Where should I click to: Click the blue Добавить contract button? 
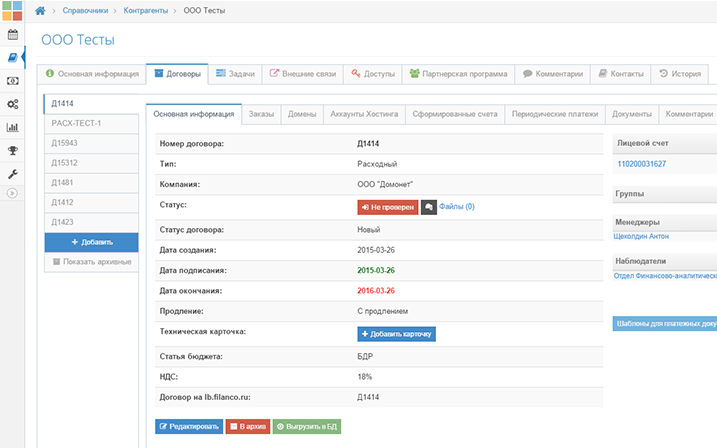[x=90, y=242]
